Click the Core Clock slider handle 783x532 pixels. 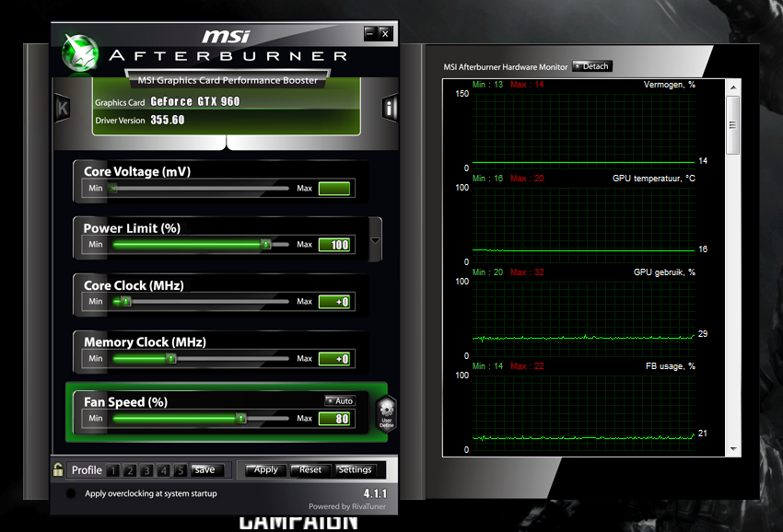(x=126, y=301)
